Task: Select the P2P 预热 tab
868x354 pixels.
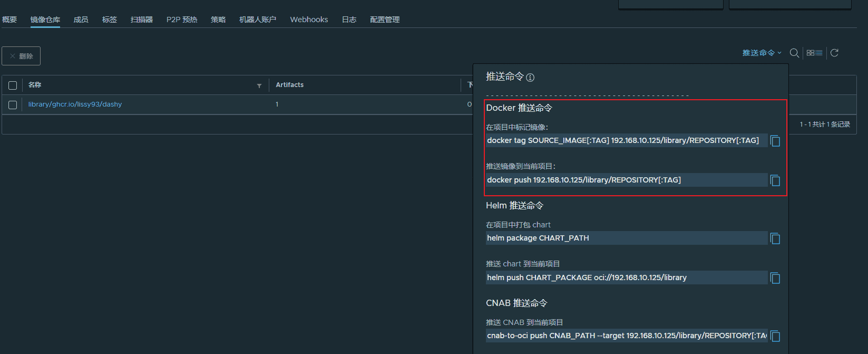Action: pyautogui.click(x=182, y=20)
